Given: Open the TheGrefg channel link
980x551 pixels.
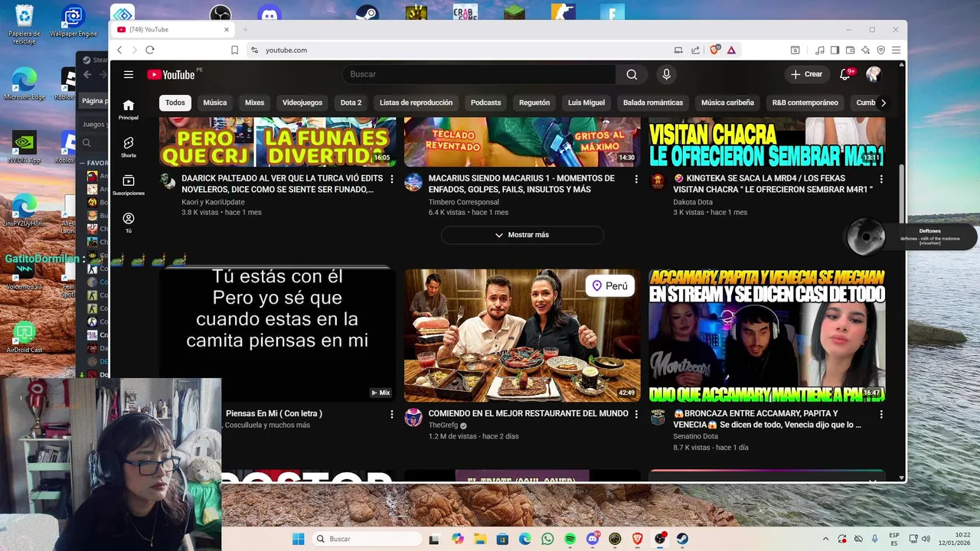Looking at the screenshot, I should pyautogui.click(x=443, y=425).
